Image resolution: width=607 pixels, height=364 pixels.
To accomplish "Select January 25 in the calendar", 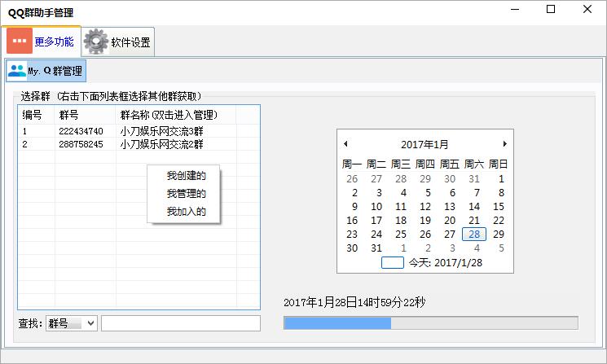I will click(x=401, y=235).
